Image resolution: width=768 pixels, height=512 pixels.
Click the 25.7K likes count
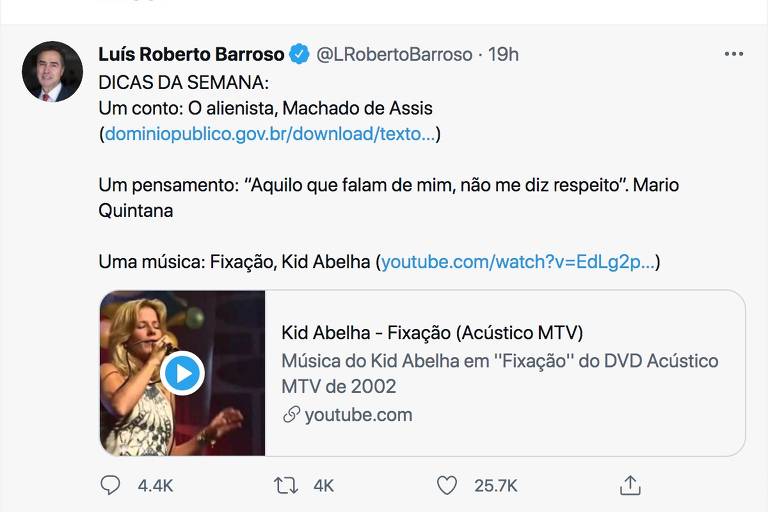(495, 485)
